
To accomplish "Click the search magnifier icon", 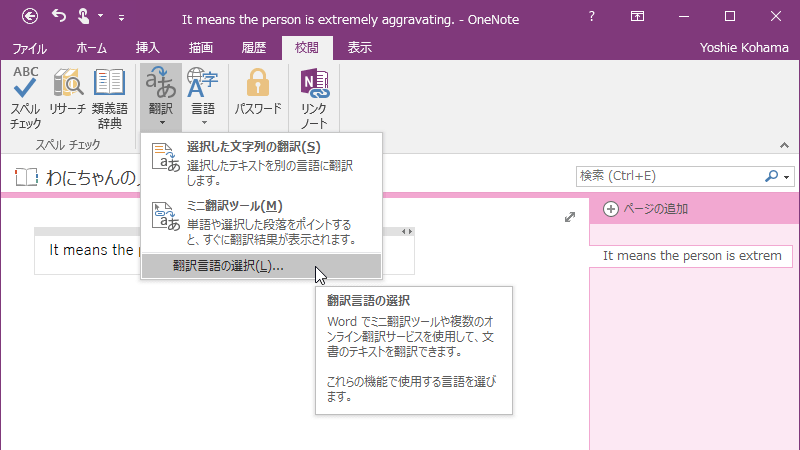I will point(771,176).
